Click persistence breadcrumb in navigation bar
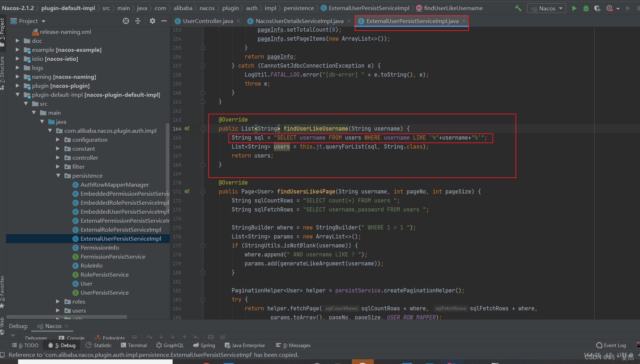This screenshot has width=640, height=364. 299,8
